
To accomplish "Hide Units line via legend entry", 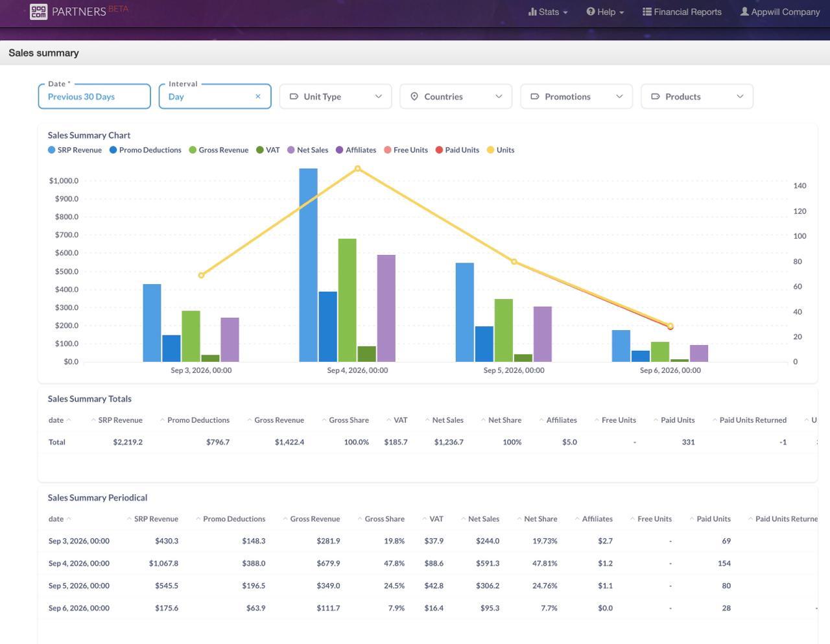I will (501, 150).
